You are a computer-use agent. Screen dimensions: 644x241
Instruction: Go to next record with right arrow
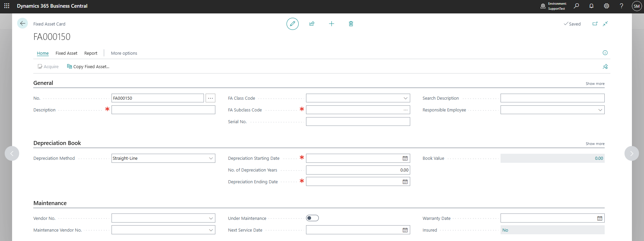[632, 153]
